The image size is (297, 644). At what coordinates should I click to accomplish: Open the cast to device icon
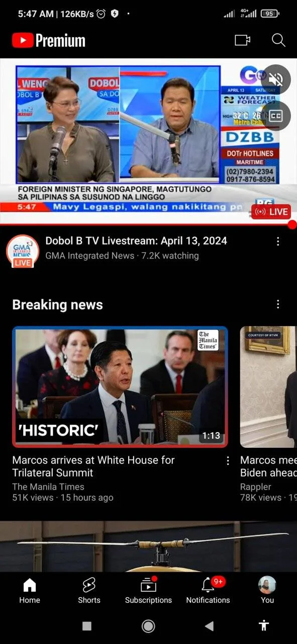[242, 40]
